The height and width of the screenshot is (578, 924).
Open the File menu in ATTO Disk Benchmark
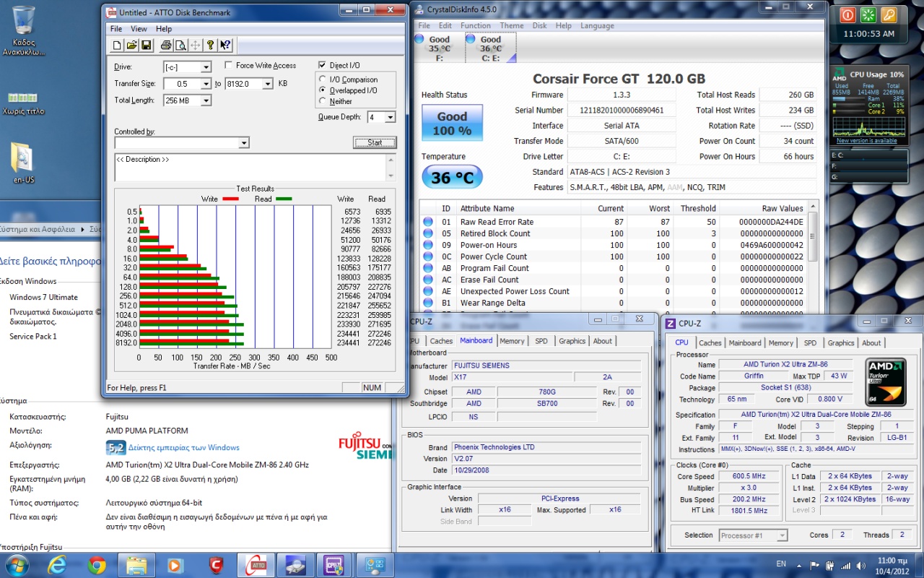click(x=115, y=29)
